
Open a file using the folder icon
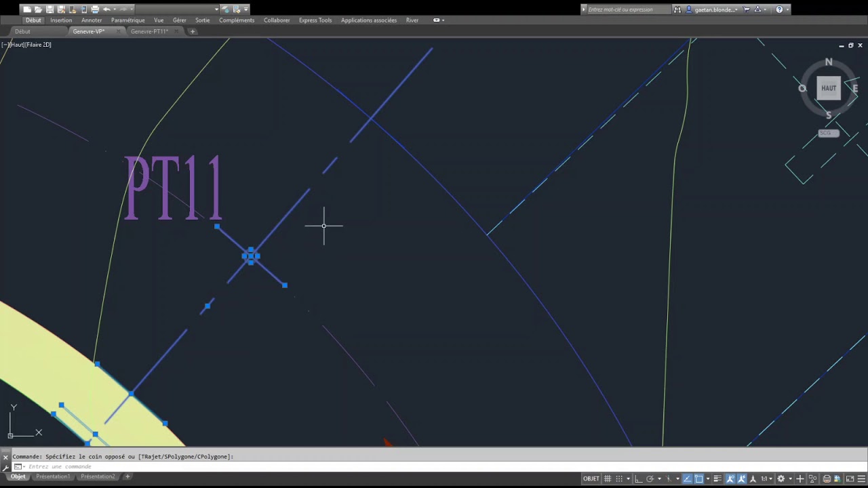click(x=39, y=9)
